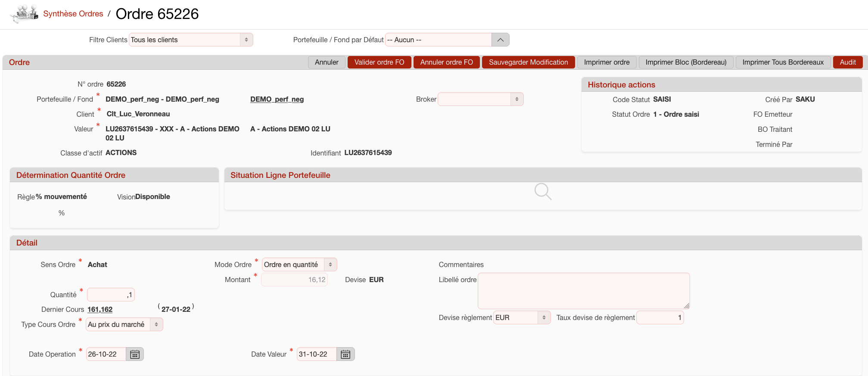Viewport: 868px width, 376px height.
Task: Click the magnifier icon in Situation Ligne Portefeuille
Action: pos(542,192)
